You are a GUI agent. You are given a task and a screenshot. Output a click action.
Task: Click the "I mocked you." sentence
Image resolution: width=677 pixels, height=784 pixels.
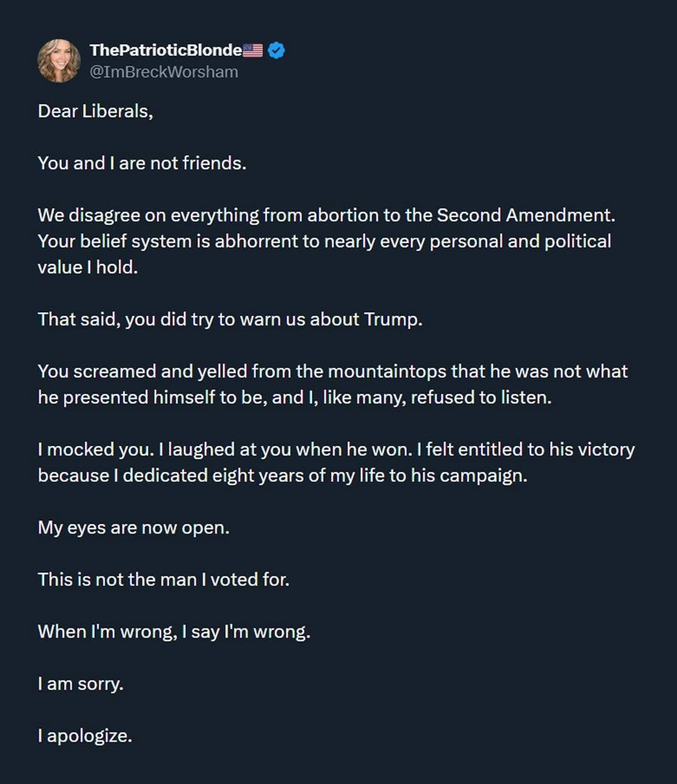coord(95,450)
